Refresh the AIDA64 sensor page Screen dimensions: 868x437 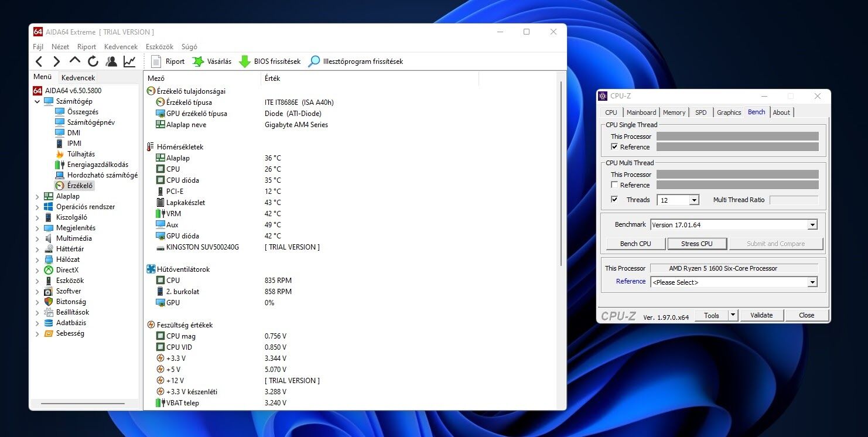click(93, 62)
